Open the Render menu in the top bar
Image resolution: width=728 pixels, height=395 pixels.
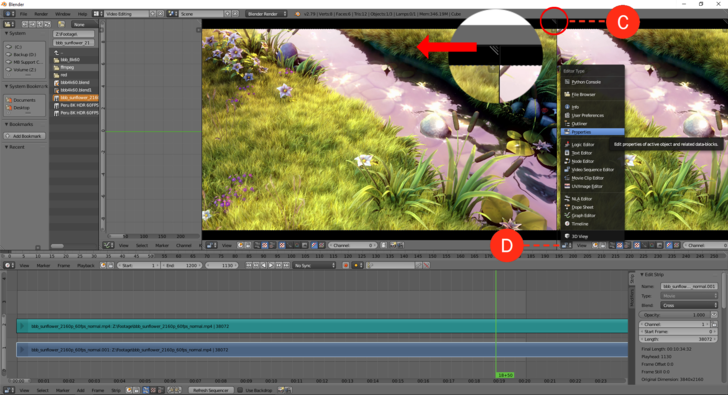(x=41, y=14)
